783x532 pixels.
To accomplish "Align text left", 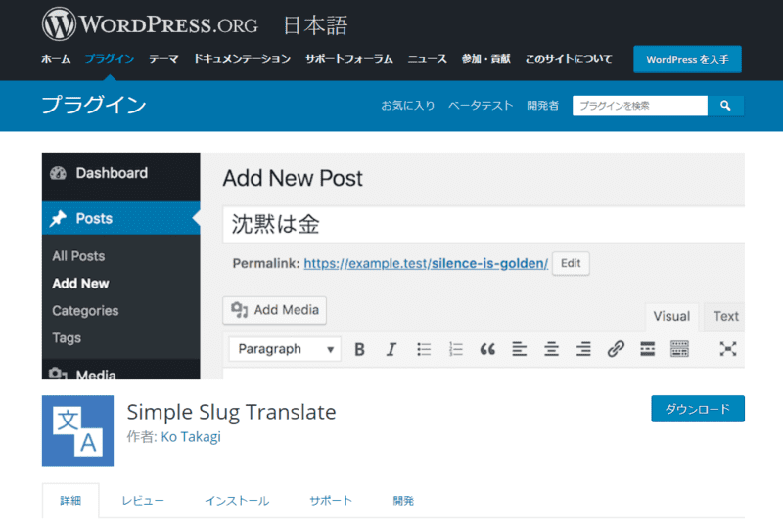I will pyautogui.click(x=520, y=349).
